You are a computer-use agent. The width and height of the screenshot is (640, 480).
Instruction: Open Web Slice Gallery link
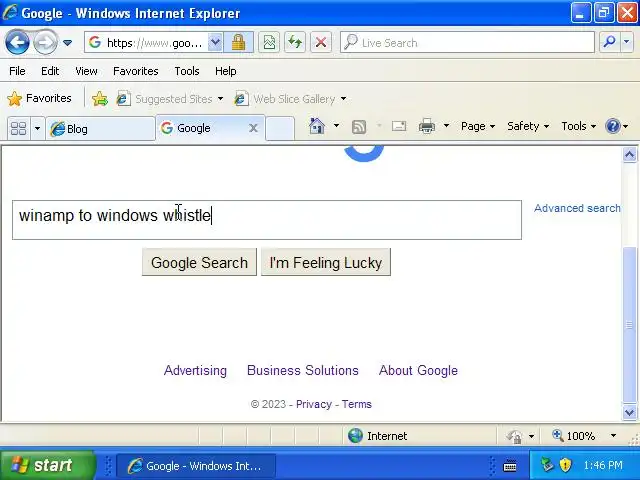pyautogui.click(x=290, y=99)
